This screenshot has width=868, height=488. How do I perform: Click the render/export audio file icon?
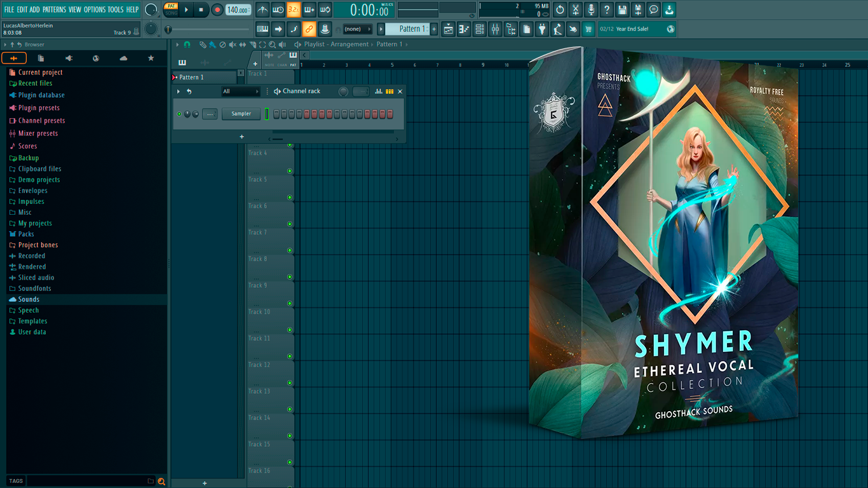[x=638, y=10]
